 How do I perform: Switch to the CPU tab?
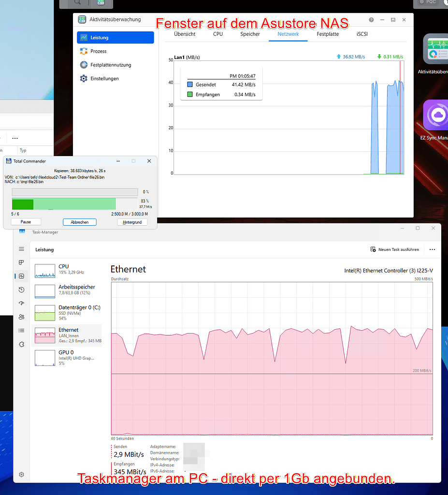pyautogui.click(x=217, y=34)
